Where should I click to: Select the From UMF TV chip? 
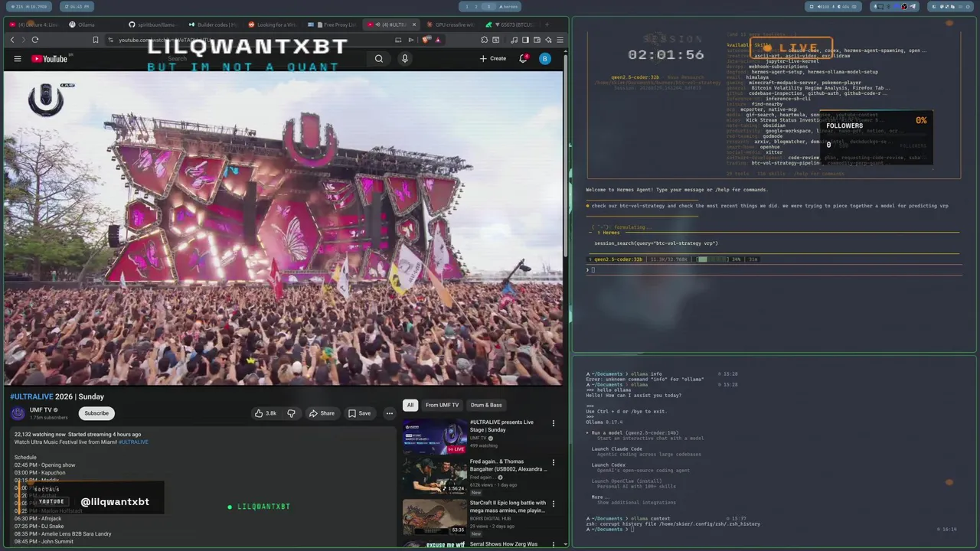click(442, 405)
